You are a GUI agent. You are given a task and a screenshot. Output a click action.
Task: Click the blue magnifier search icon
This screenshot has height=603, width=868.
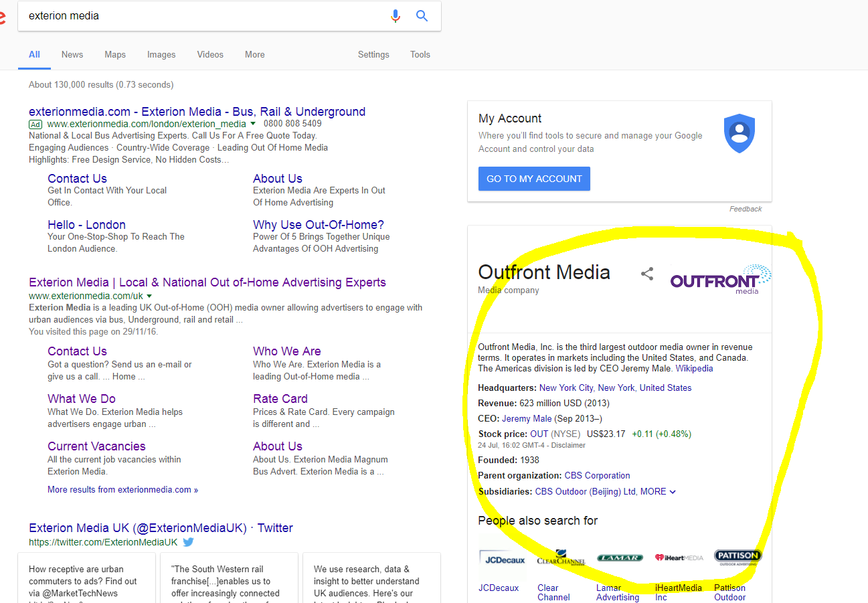coord(422,15)
